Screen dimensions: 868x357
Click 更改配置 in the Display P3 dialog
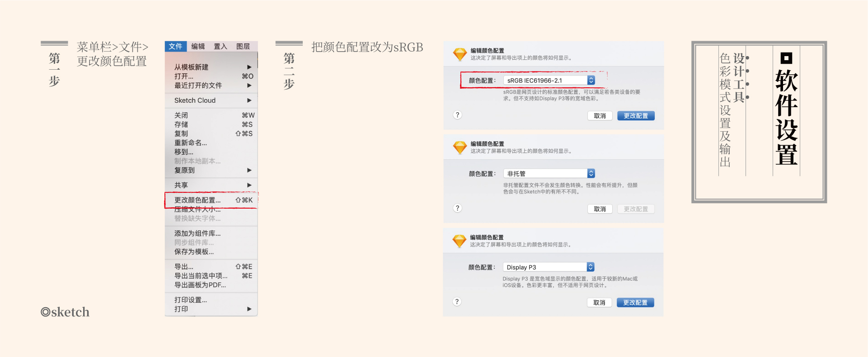pos(635,303)
